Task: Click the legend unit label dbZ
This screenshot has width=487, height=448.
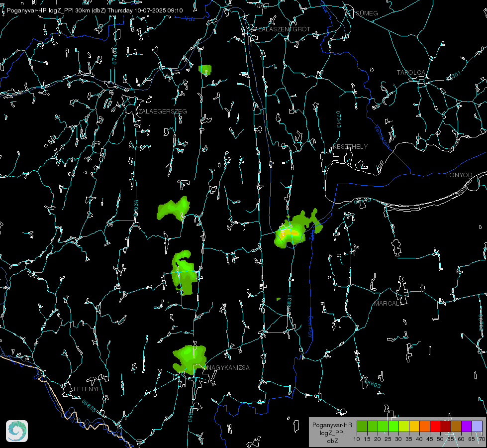Action: click(332, 441)
